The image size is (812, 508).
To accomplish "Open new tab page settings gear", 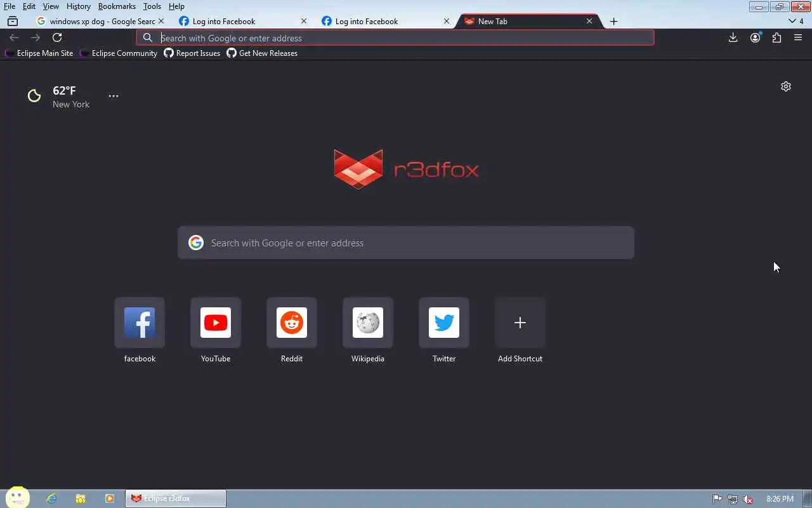I will (786, 86).
